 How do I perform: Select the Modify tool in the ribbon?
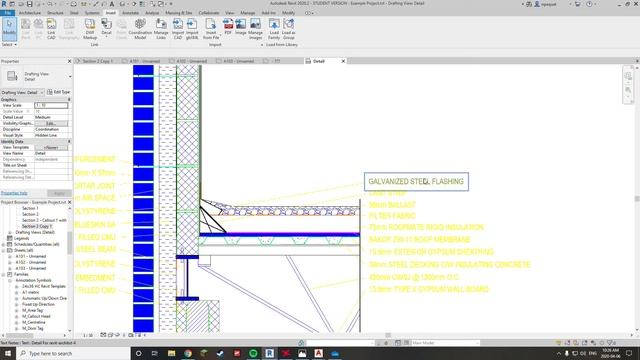click(x=9, y=29)
